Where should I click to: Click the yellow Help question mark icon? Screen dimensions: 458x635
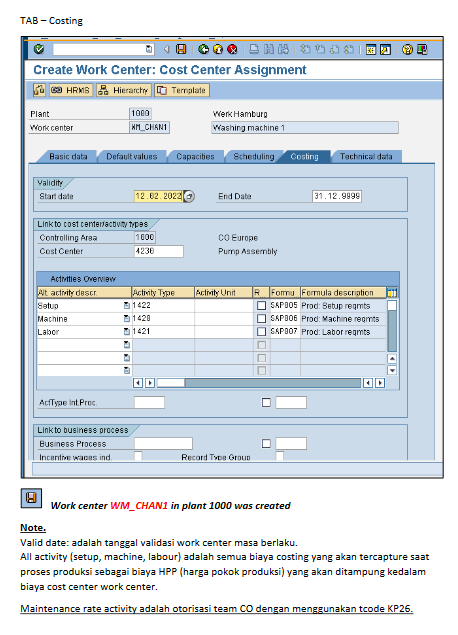[x=407, y=49]
